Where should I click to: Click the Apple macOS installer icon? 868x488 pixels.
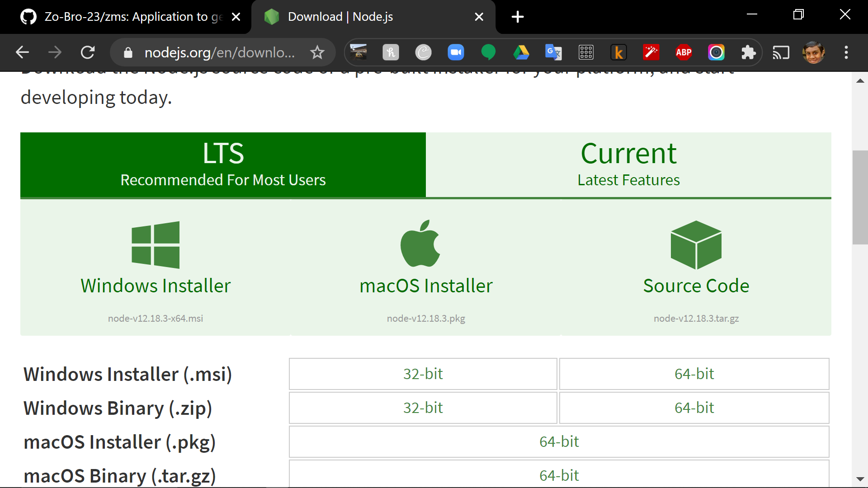pos(420,244)
